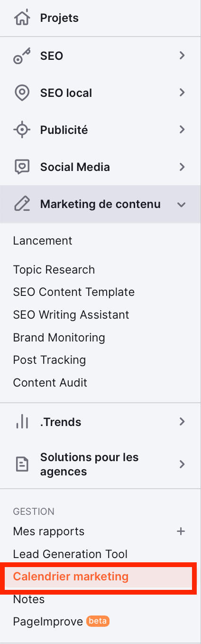Click the Solutions pour les agences document icon
Viewport: 201px width, 644px height.
(22, 464)
